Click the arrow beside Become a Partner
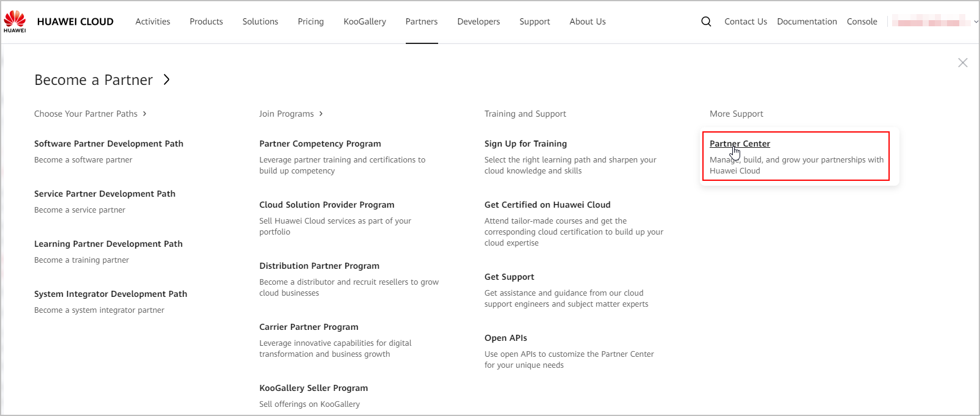This screenshot has width=980, height=416. [x=167, y=80]
